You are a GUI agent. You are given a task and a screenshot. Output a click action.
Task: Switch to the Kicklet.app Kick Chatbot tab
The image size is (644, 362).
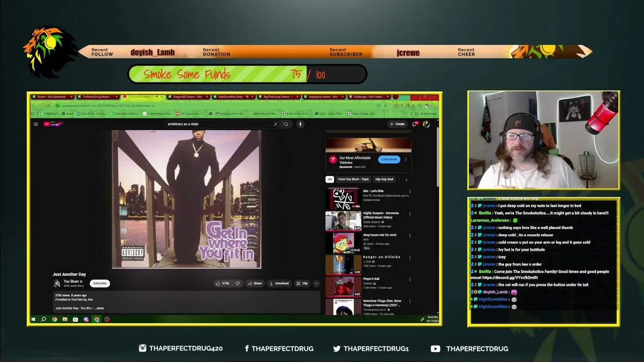pyautogui.click(x=369, y=97)
